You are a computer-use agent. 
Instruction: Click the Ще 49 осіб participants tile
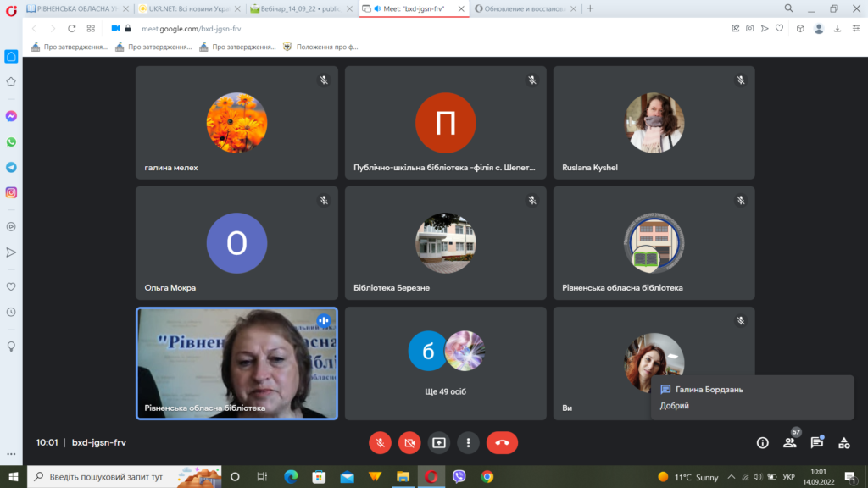[445, 363]
